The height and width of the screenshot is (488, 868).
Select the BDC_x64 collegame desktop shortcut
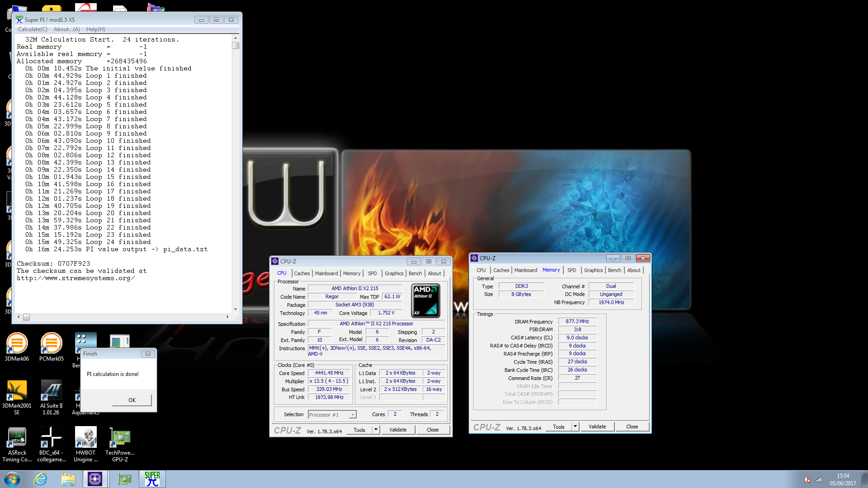click(51, 445)
